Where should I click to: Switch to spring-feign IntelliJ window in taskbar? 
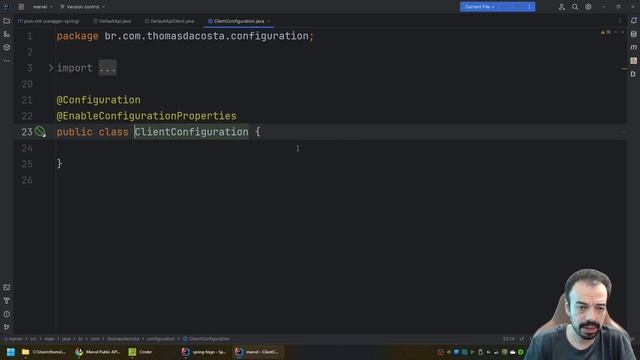coord(204,352)
